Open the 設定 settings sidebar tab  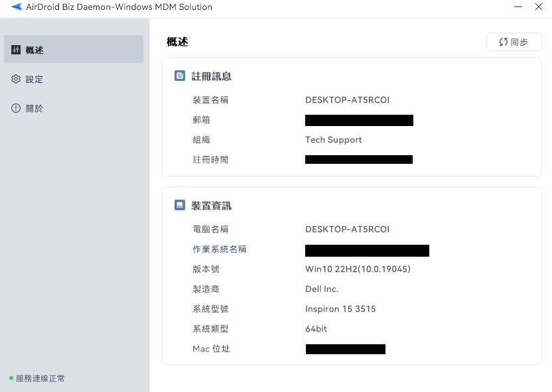tap(73, 79)
